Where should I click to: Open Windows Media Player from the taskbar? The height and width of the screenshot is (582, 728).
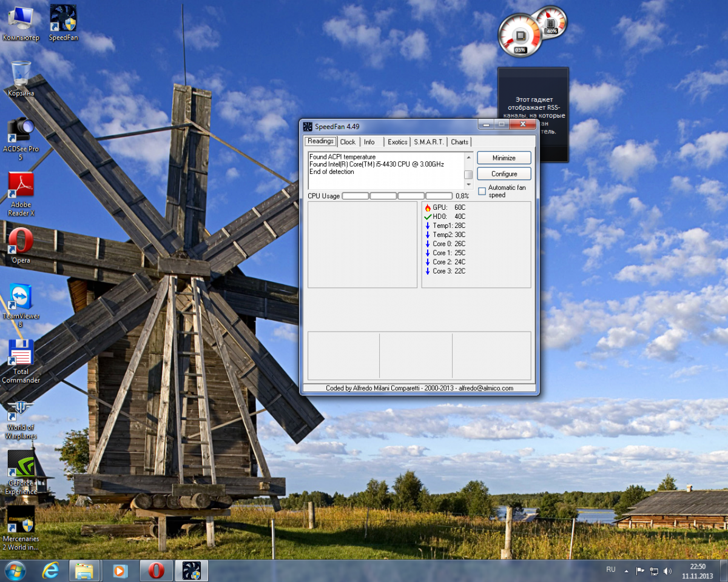tap(120, 570)
